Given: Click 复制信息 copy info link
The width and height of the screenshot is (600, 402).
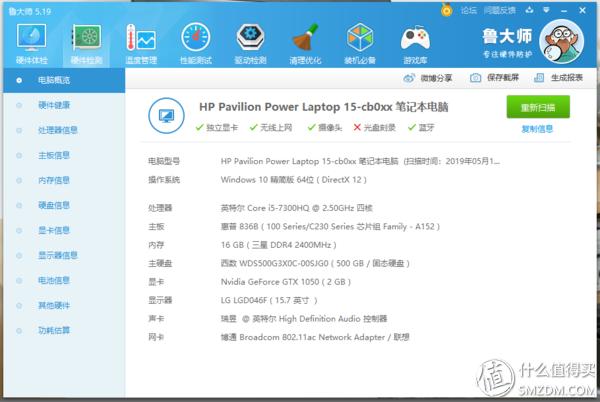Looking at the screenshot, I should pyautogui.click(x=537, y=129).
